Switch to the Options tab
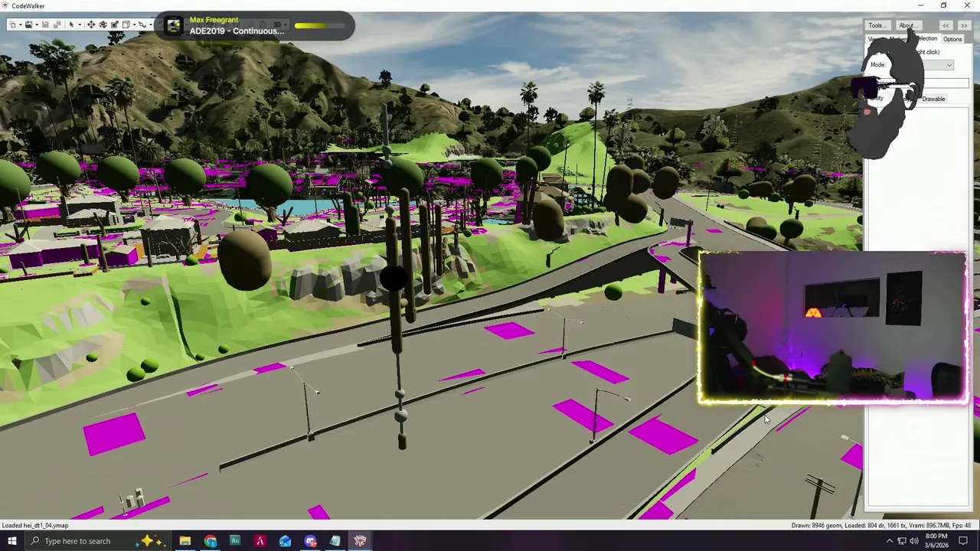 click(952, 39)
